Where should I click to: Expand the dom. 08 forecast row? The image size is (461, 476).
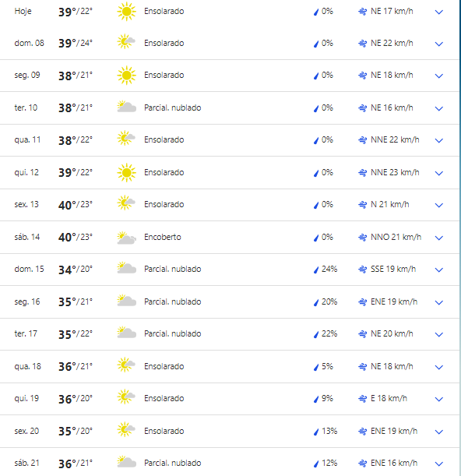coord(439,44)
